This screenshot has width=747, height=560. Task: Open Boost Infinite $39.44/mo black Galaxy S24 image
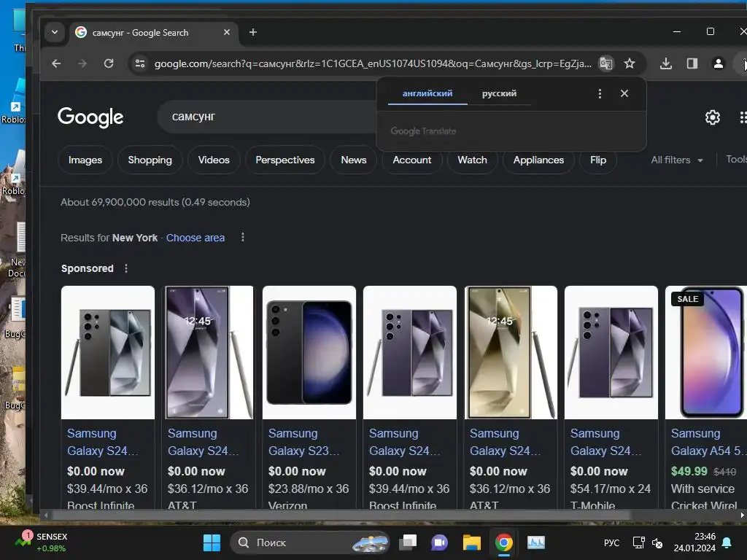pyautogui.click(x=108, y=352)
